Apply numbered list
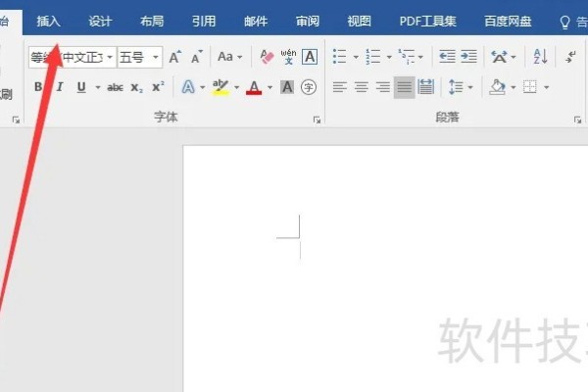Screen dimensions: 588x392 [x=373, y=57]
